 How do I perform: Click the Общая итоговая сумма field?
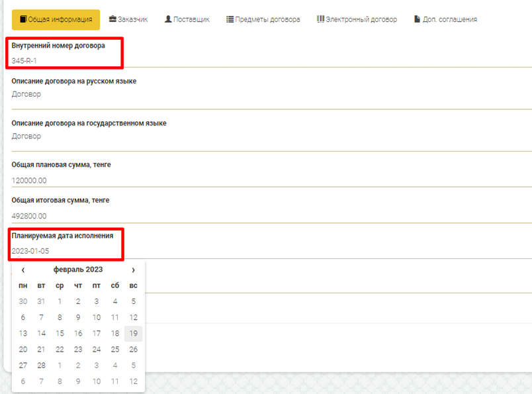click(x=265, y=216)
